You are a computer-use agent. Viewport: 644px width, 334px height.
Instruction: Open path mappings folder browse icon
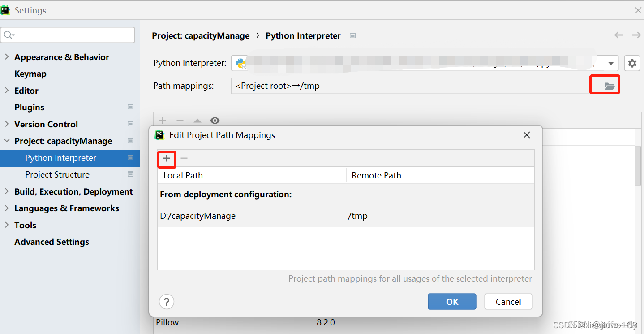[609, 86]
